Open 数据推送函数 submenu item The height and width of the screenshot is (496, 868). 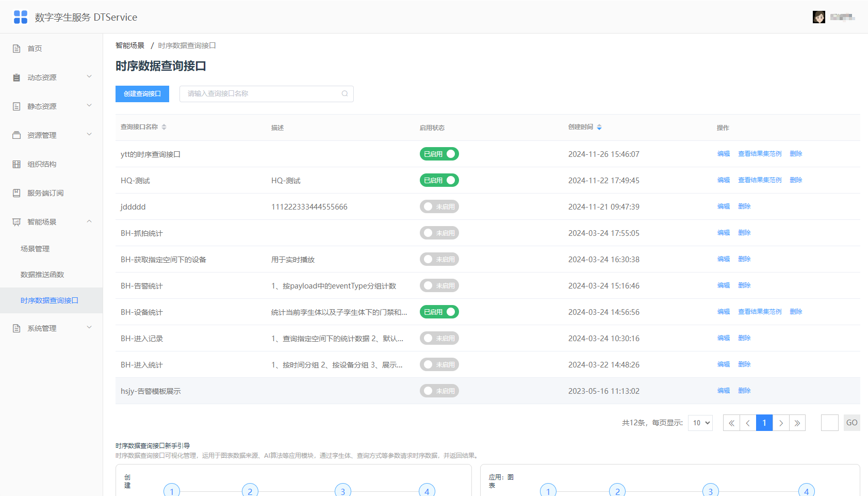point(42,275)
